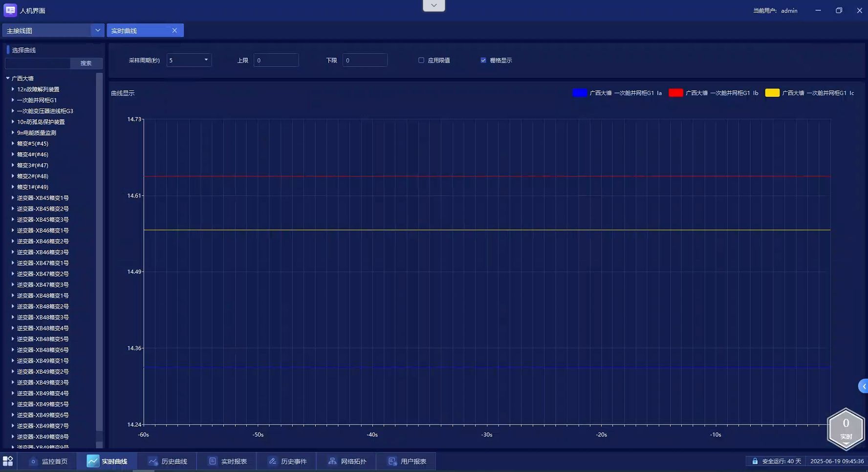Select 逆变器-XB49箱变5号 in tree
The width and height of the screenshot is (868, 472).
[x=43, y=404]
